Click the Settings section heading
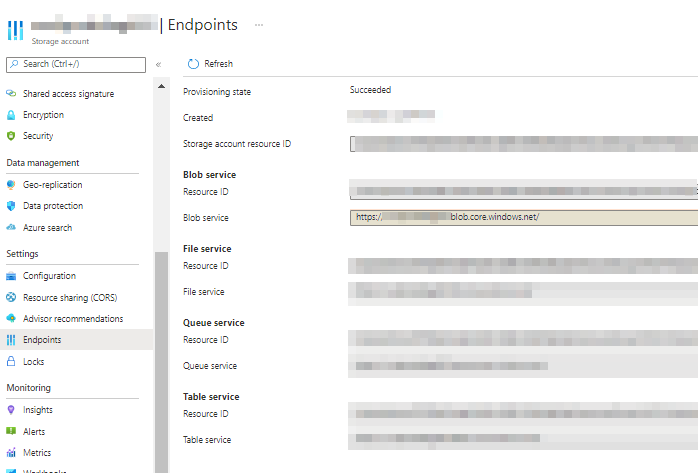Viewport: 698px width, 473px height. click(x=22, y=254)
